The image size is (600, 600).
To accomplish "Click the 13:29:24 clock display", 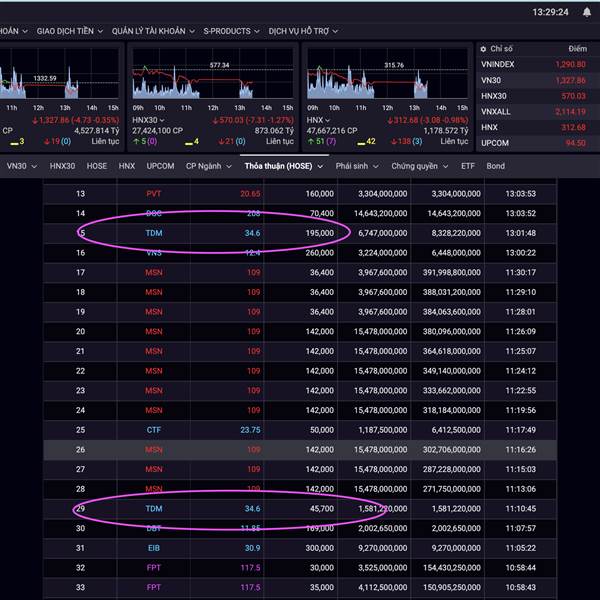I will [x=551, y=12].
